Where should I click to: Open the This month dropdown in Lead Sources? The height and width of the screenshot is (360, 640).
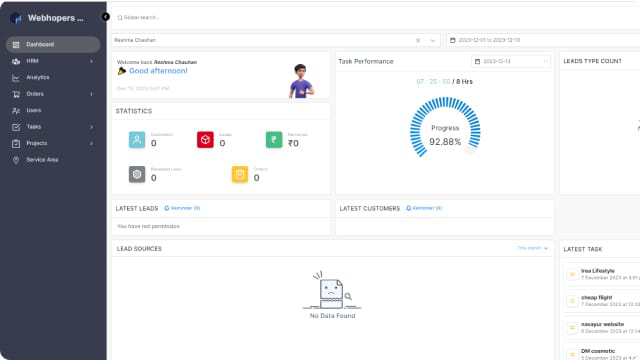pyautogui.click(x=532, y=248)
